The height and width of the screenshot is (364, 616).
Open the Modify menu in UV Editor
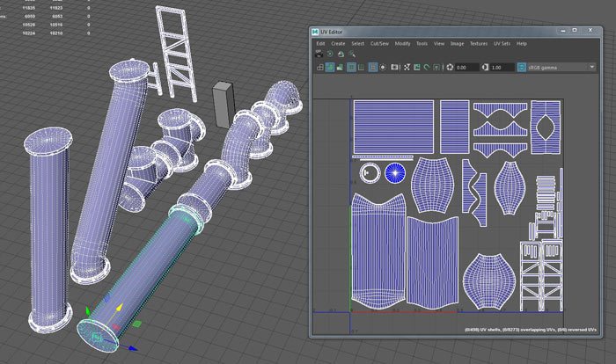(x=403, y=43)
